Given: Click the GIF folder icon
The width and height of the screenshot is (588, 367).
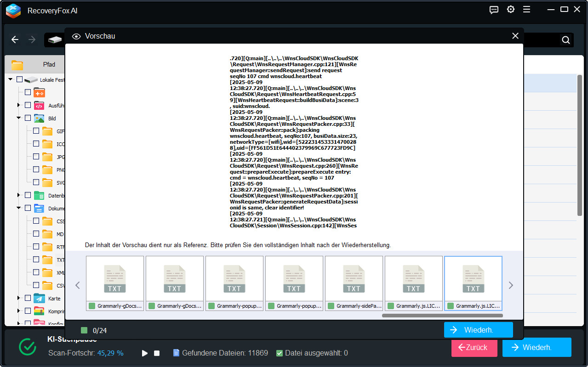Looking at the screenshot, I should click(x=47, y=131).
